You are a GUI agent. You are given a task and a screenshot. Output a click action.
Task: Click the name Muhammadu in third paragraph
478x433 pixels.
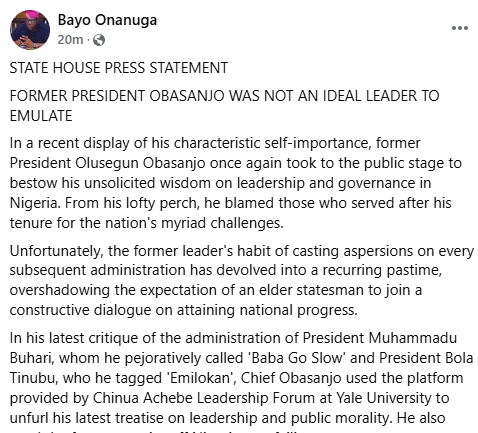[412, 338]
